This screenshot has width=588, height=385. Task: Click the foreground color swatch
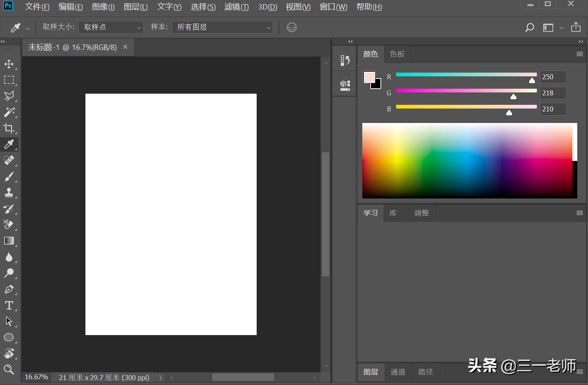[369, 77]
